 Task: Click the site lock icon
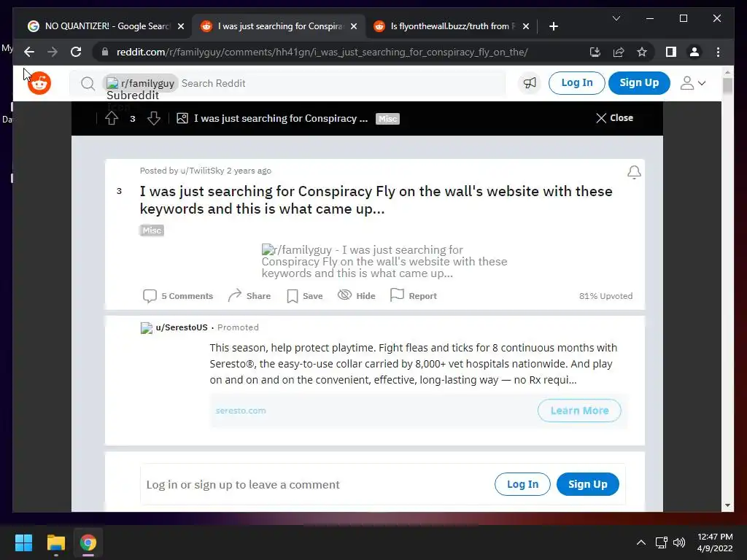click(105, 52)
